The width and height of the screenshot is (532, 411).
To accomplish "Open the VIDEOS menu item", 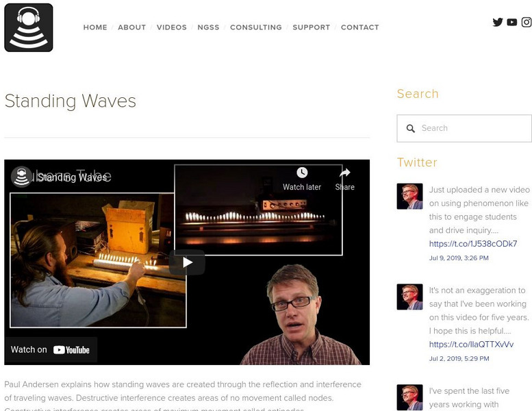I will (172, 27).
